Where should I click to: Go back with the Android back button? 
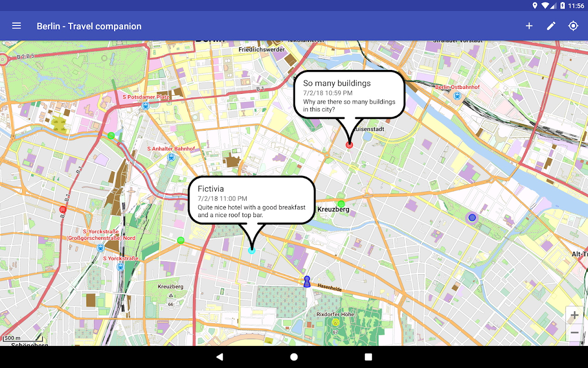tap(220, 357)
